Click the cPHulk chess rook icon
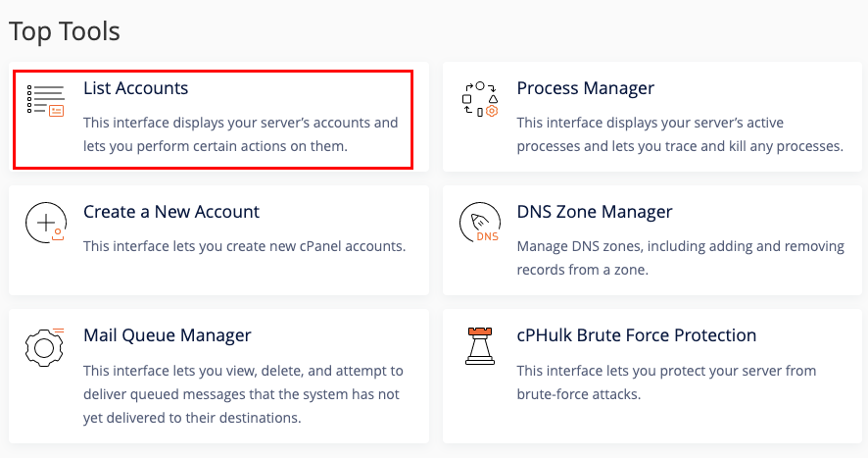The height and width of the screenshot is (458, 868). tap(480, 346)
